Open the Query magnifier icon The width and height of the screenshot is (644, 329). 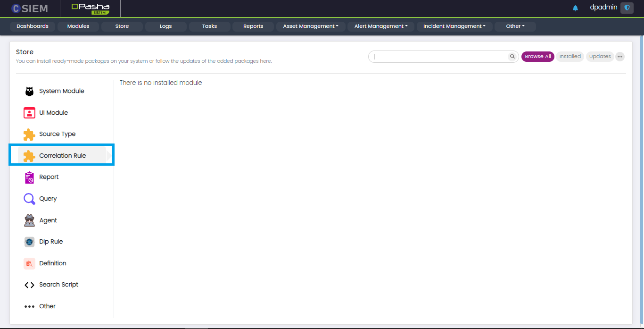point(29,199)
